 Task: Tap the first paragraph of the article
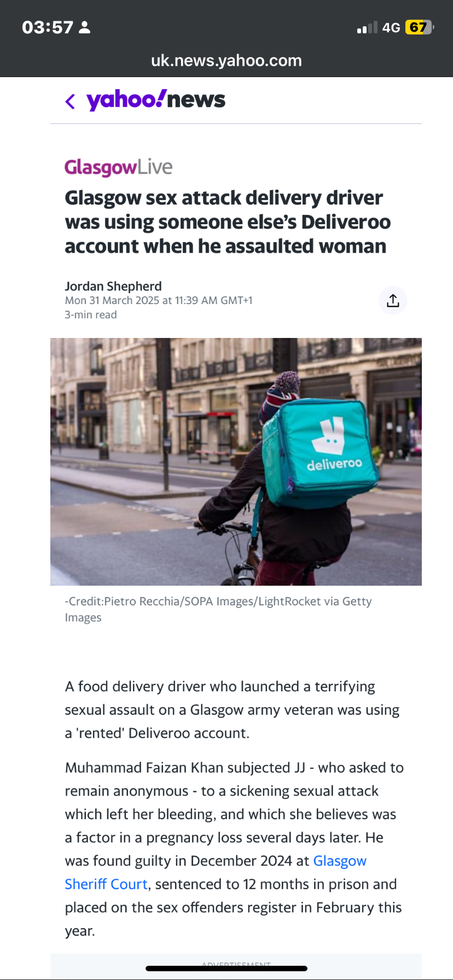[x=232, y=710]
